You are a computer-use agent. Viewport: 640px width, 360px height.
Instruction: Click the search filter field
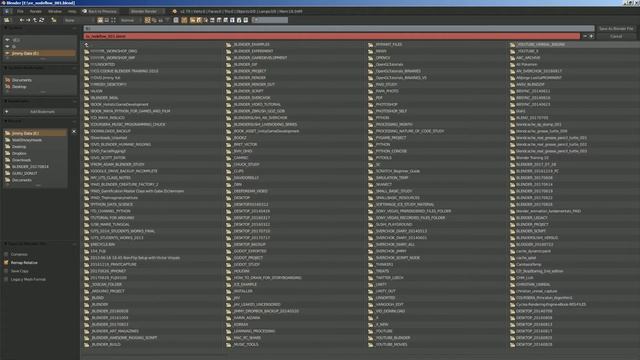[270, 20]
